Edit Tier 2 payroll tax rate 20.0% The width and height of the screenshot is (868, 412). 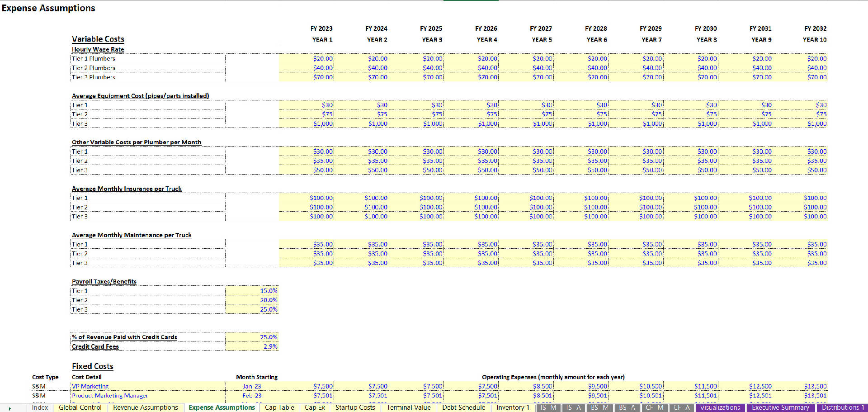click(252, 300)
